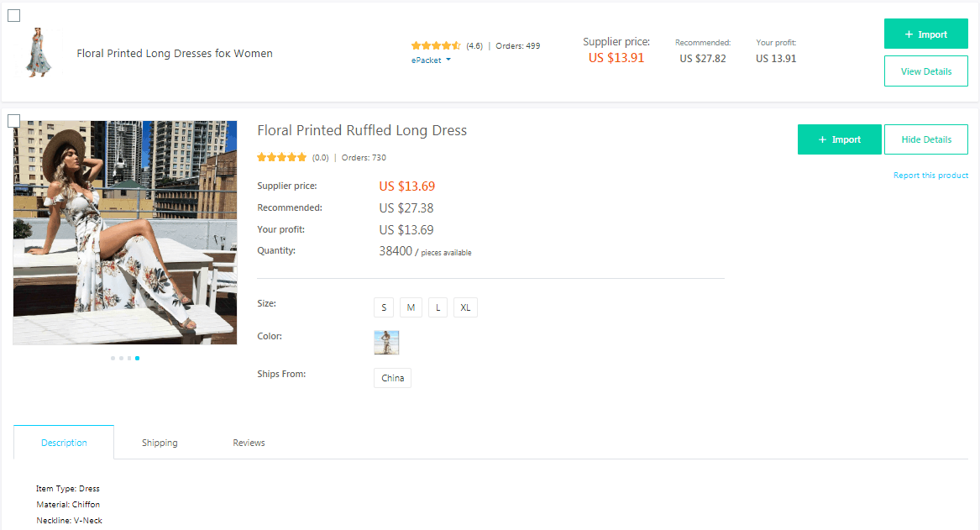Image resolution: width=980 pixels, height=530 pixels.
Task: Click the first image carousel dot
Action: pos(113,359)
